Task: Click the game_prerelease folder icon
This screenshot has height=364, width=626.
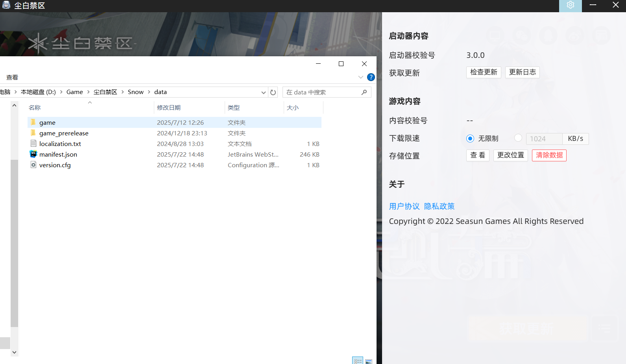Action: tap(33, 133)
